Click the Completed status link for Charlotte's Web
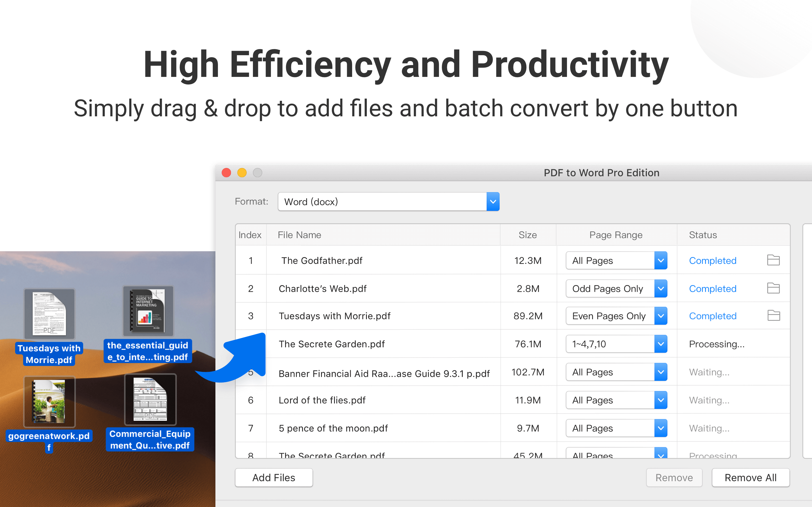 712,289
